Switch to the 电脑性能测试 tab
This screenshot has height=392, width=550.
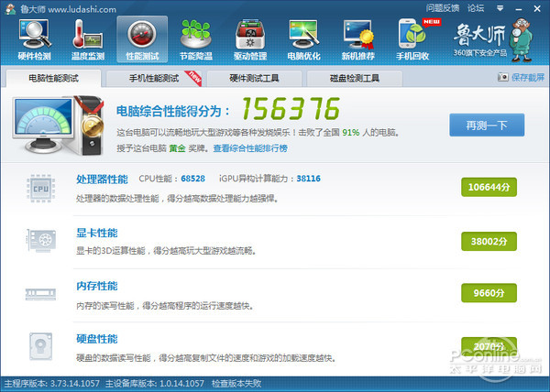(x=54, y=78)
